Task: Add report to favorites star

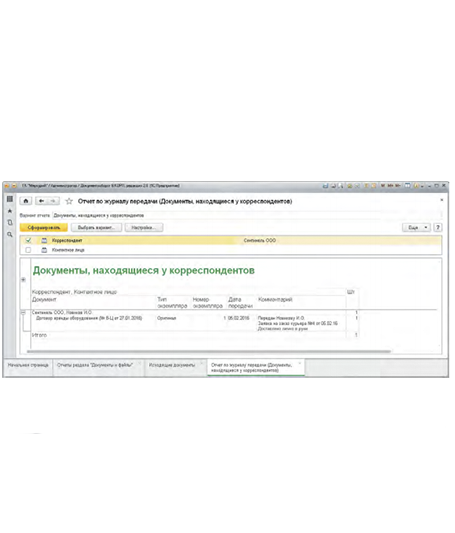Action: tap(69, 201)
